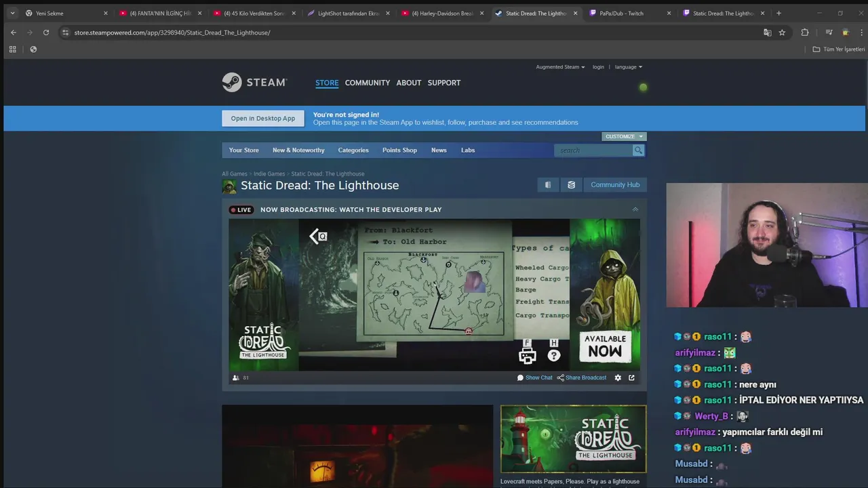Open Tüm Yer İşaretleri bookmarks folder
The height and width of the screenshot is (488, 868).
(839, 49)
